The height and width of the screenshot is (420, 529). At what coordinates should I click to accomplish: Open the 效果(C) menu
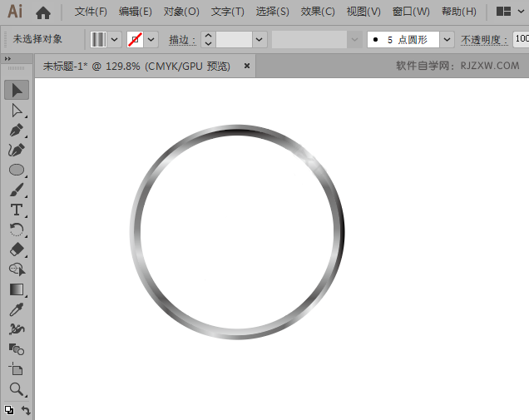click(318, 12)
